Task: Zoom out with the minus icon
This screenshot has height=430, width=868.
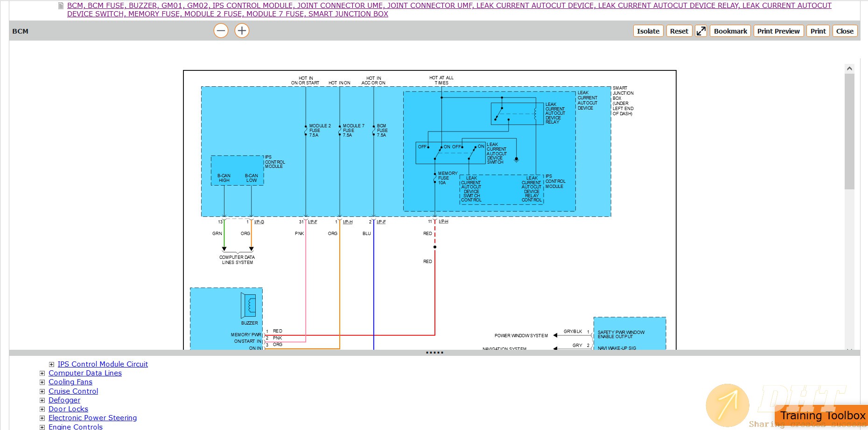Action: click(221, 31)
